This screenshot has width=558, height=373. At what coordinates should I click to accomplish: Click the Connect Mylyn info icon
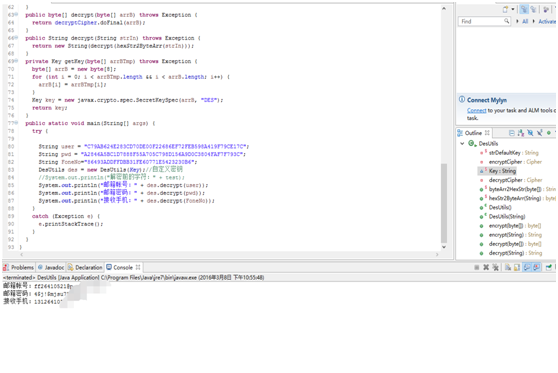coord(462,99)
